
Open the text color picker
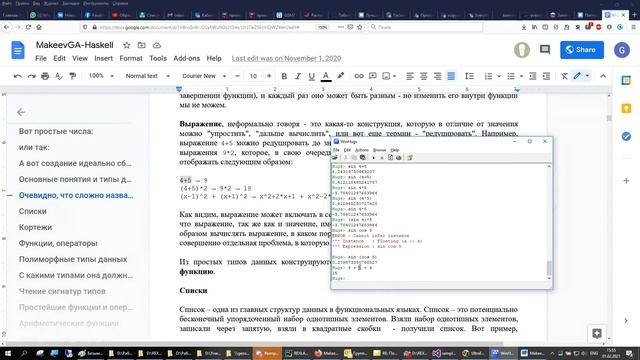pos(326,76)
